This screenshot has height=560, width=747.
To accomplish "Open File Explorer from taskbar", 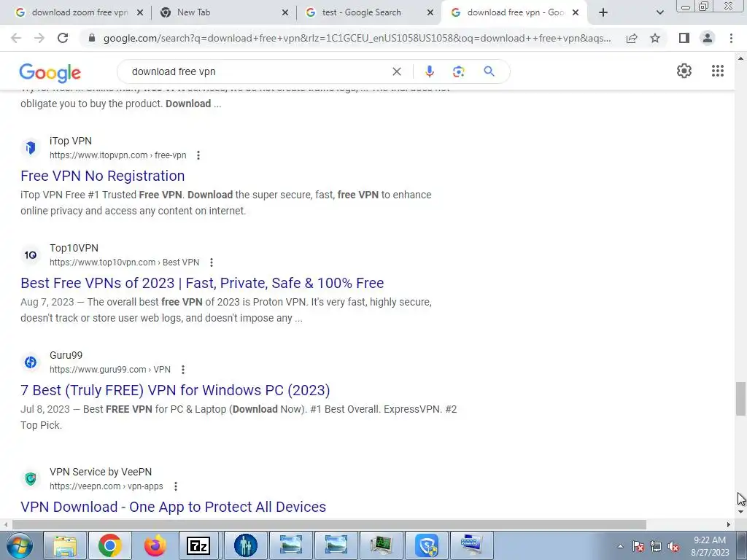I will (65, 545).
